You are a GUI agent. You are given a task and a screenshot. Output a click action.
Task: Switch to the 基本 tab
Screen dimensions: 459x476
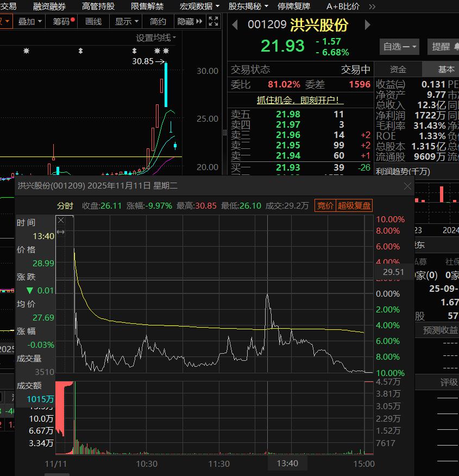coord(441,69)
